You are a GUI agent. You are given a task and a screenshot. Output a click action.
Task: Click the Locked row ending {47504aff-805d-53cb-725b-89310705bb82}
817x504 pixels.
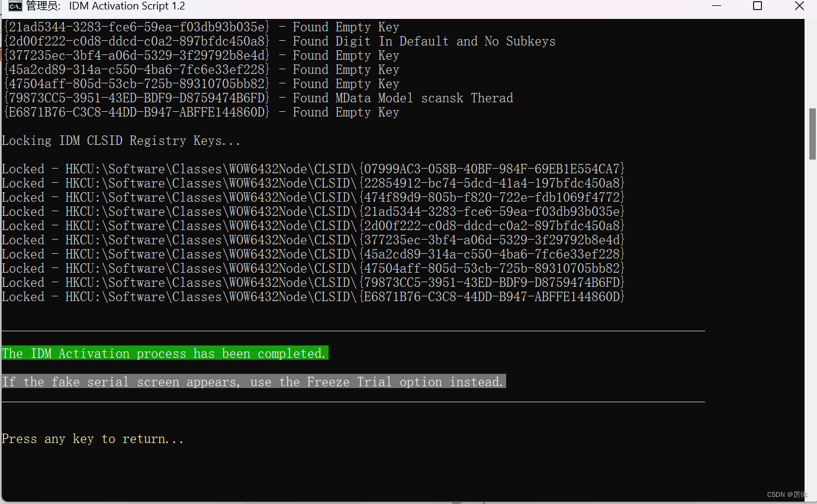pyautogui.click(x=314, y=269)
